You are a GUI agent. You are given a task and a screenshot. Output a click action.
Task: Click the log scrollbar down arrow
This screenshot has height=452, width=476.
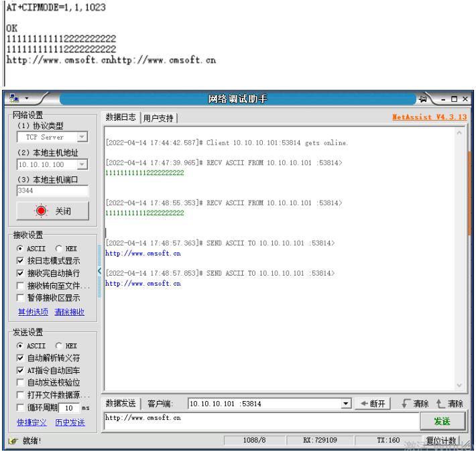click(459, 385)
